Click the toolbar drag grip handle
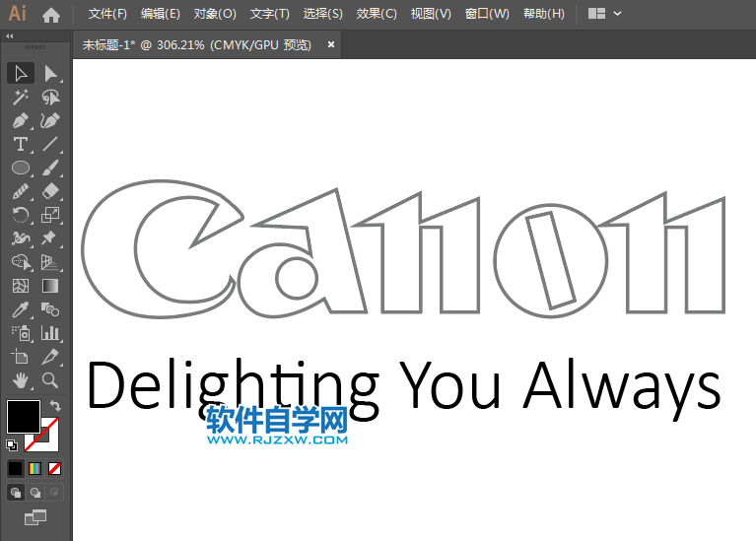The image size is (756, 541). point(34,47)
